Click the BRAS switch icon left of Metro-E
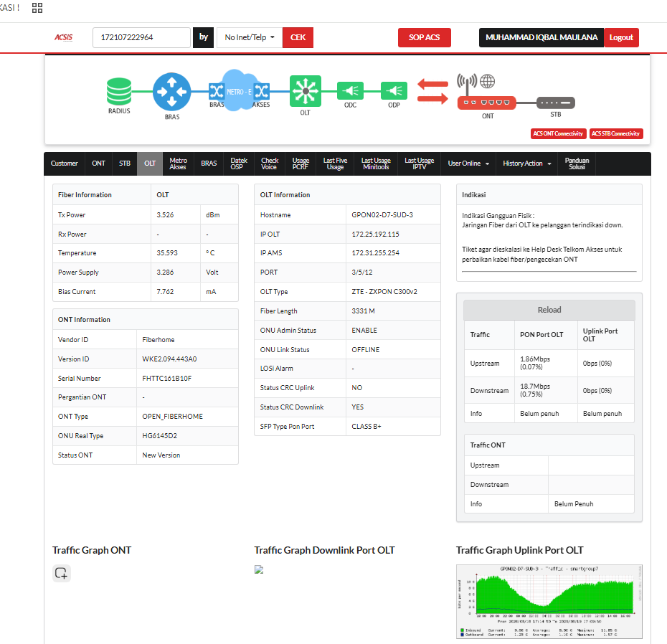This screenshot has height=644, width=667. pyautogui.click(x=216, y=91)
